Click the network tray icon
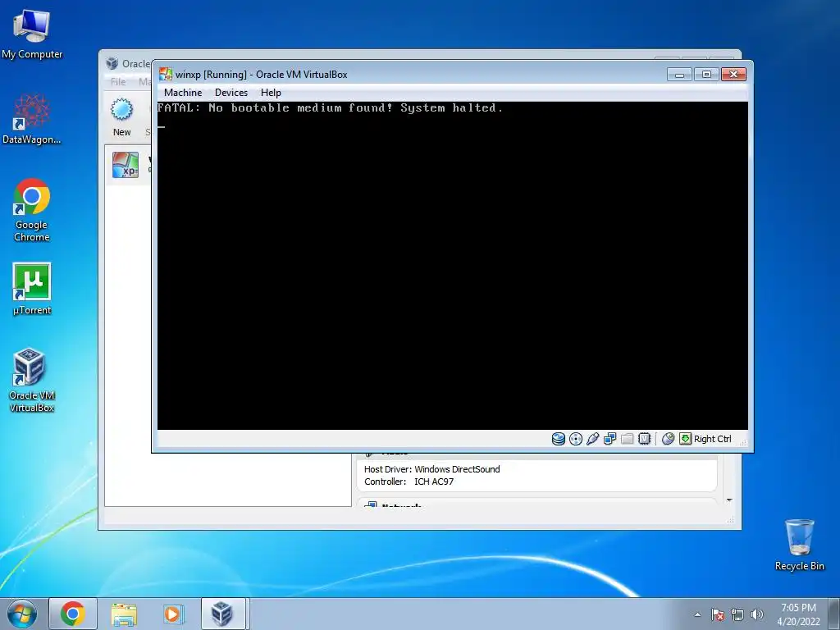 (737, 614)
